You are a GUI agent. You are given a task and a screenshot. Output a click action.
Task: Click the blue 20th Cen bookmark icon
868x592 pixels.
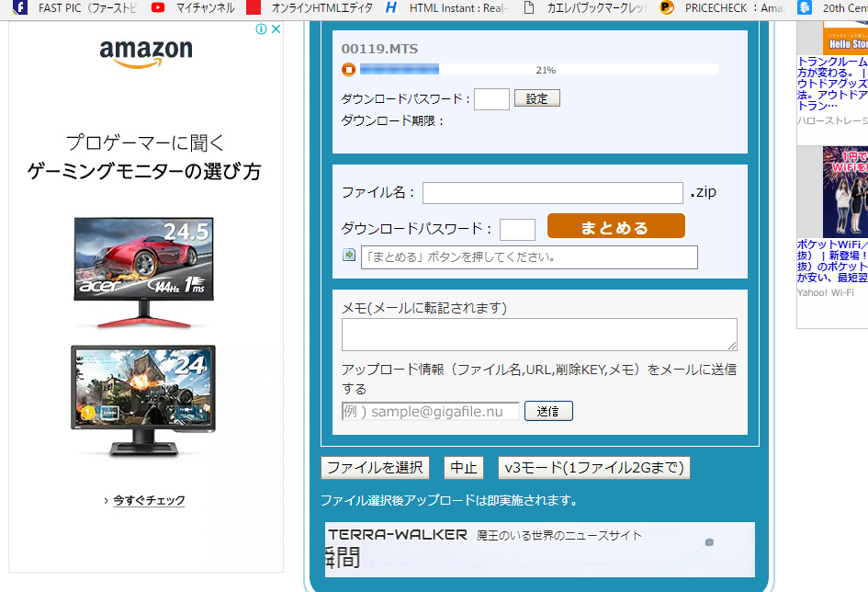805,7
